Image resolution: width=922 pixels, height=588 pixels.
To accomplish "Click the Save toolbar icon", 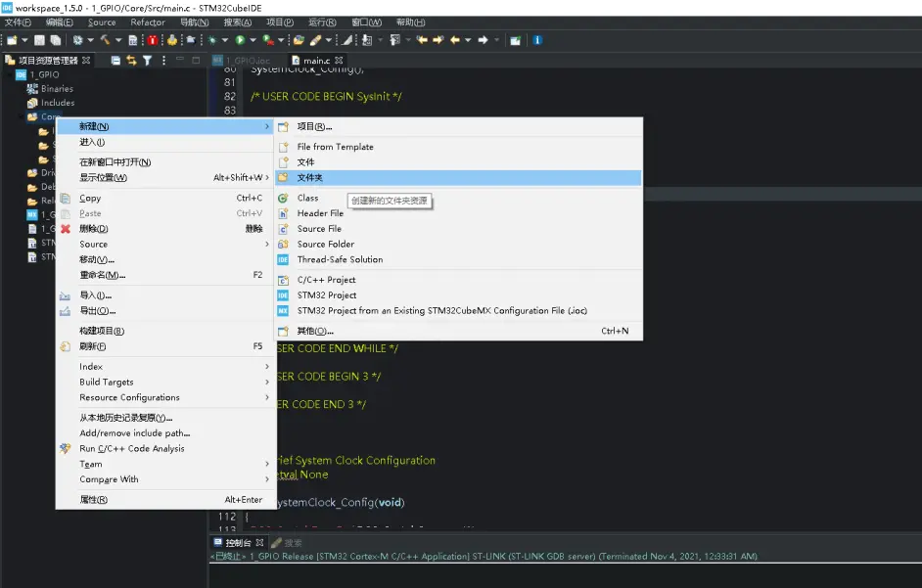I will pyautogui.click(x=39, y=40).
